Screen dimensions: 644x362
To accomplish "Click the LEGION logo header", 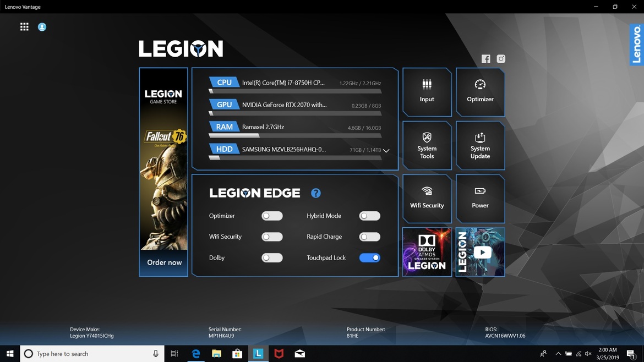I will pos(181,48).
